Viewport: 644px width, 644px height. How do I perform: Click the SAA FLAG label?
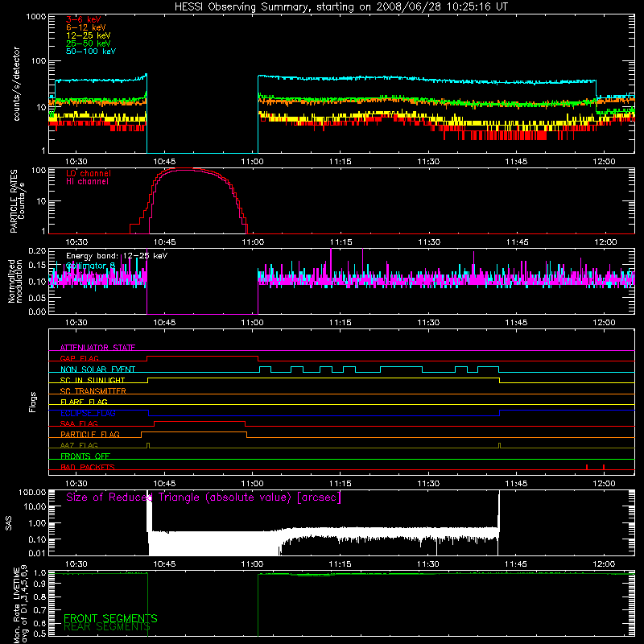pyautogui.click(x=79, y=423)
